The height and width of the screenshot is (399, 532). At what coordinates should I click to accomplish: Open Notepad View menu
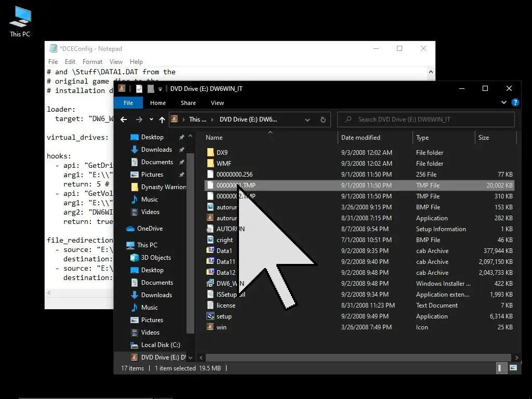click(x=116, y=62)
